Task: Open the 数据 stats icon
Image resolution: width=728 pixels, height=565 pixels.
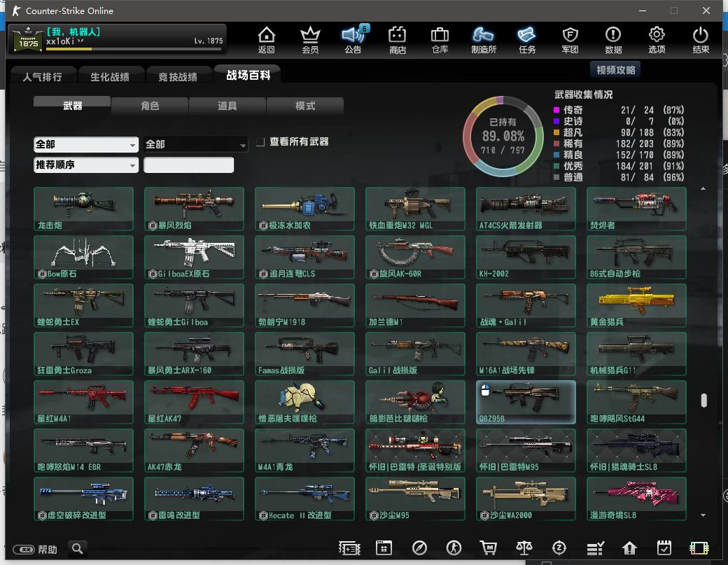Action: [x=613, y=40]
